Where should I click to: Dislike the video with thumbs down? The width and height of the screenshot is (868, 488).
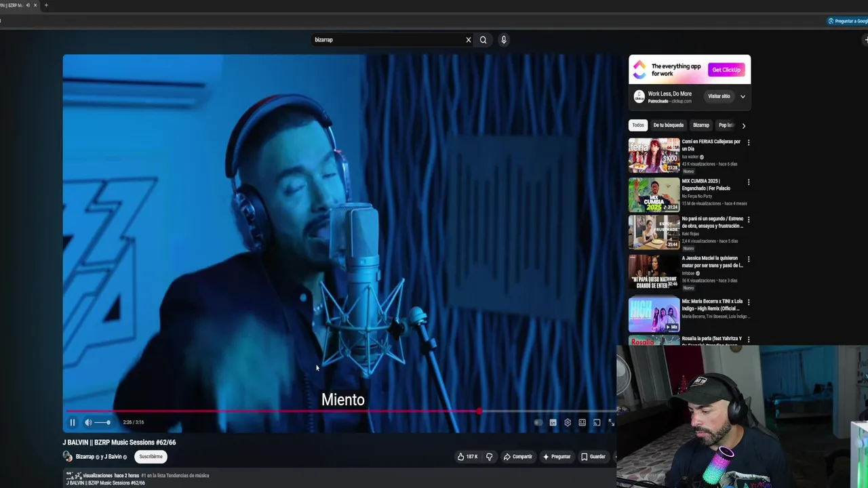(489, 457)
